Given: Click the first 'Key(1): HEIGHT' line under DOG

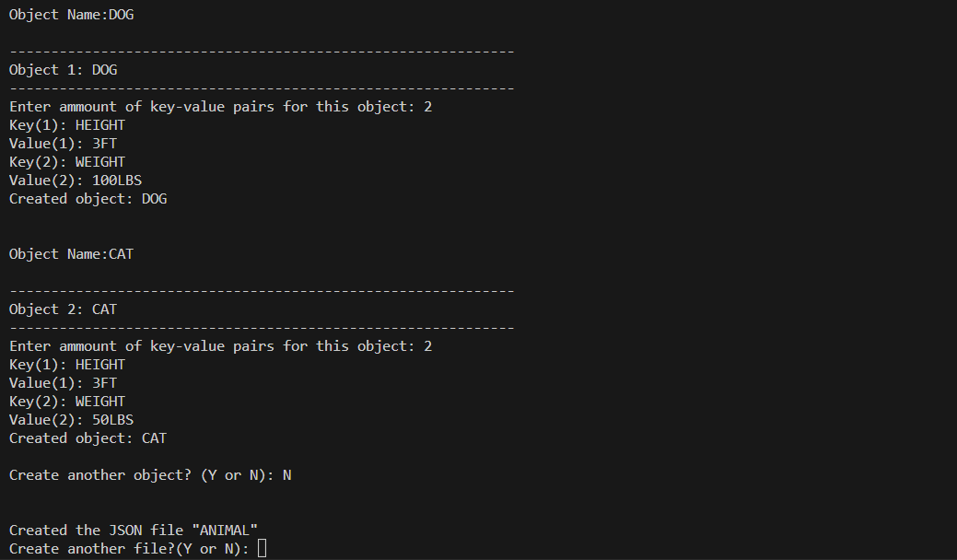Looking at the screenshot, I should (x=67, y=125).
